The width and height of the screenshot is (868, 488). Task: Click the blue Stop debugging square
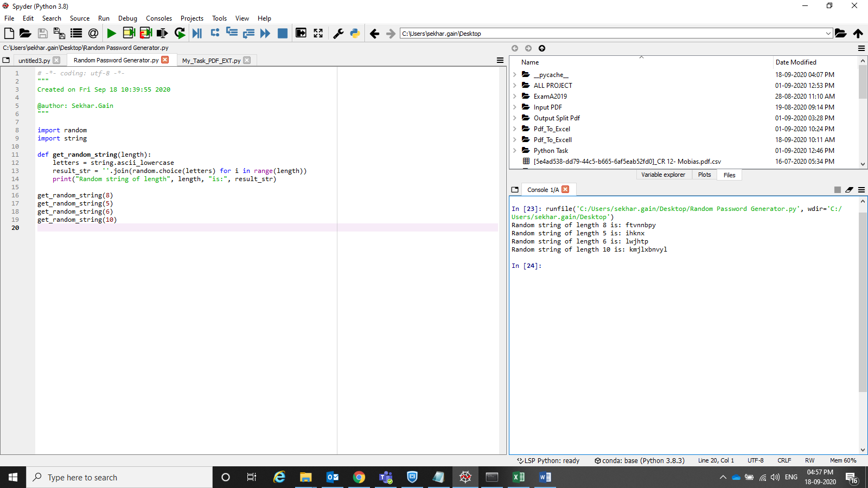coord(282,34)
